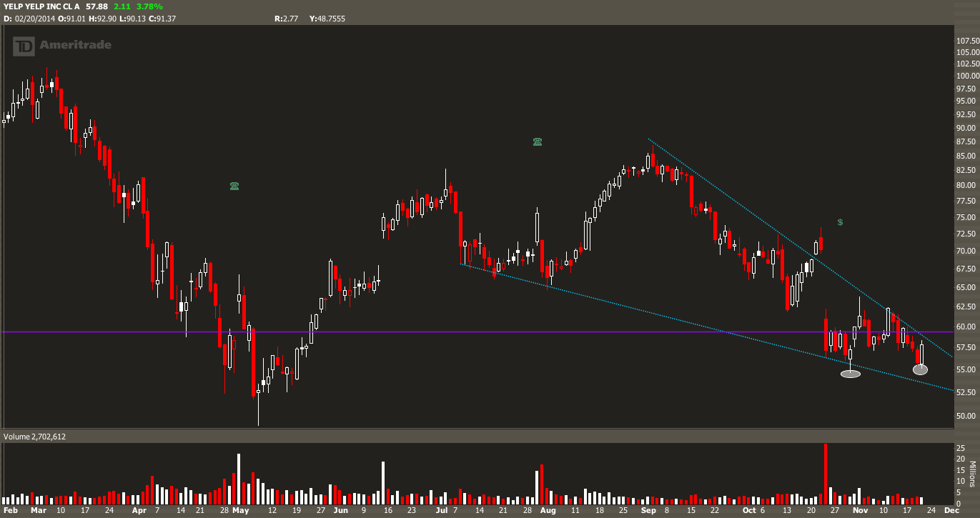Click the phone icon above the August candles
The width and height of the screenshot is (980, 518).
pos(538,142)
